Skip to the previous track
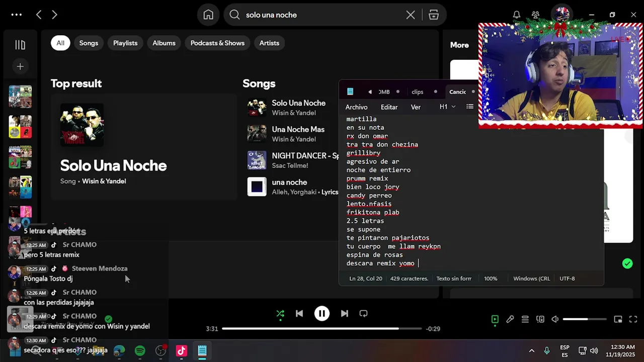The height and width of the screenshot is (362, 644). tap(299, 314)
